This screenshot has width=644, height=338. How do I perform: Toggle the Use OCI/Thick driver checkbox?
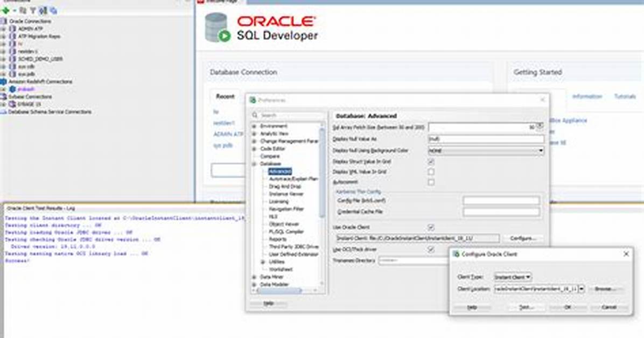click(x=431, y=249)
